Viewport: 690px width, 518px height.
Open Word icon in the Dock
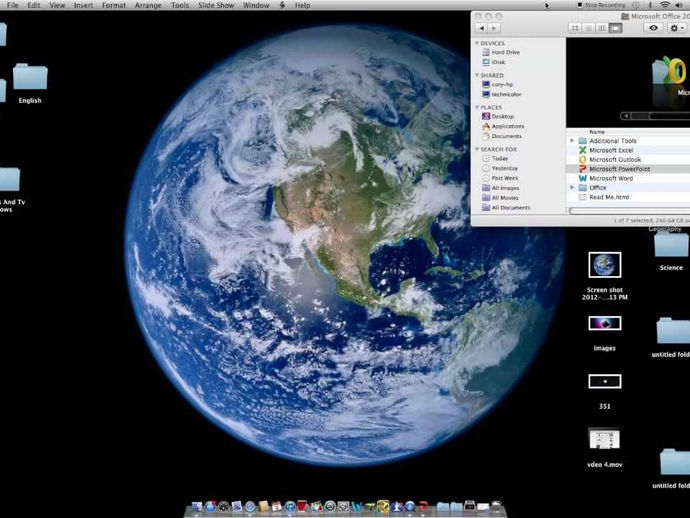(356, 507)
